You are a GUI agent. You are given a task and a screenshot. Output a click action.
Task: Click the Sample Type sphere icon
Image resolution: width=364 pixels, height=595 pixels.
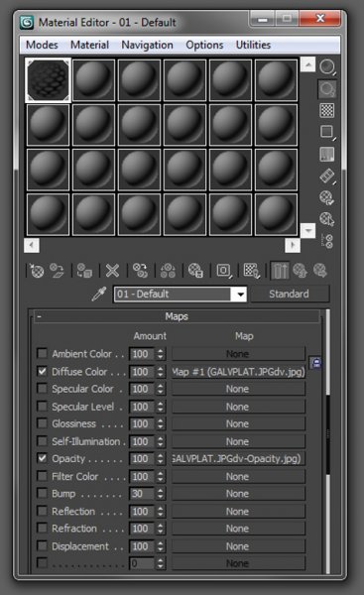326,66
